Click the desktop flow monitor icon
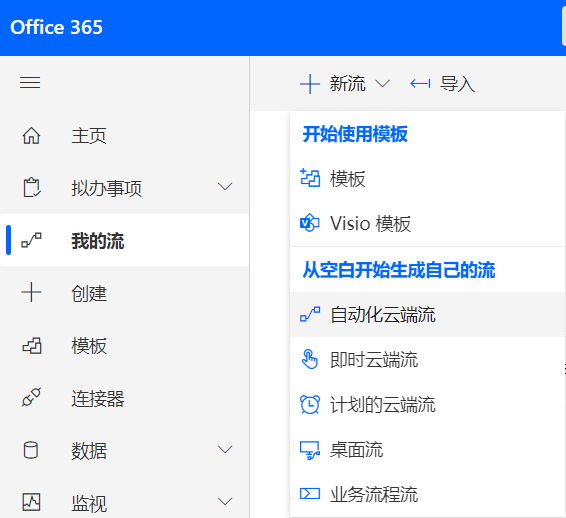This screenshot has height=518, width=566. click(x=310, y=450)
